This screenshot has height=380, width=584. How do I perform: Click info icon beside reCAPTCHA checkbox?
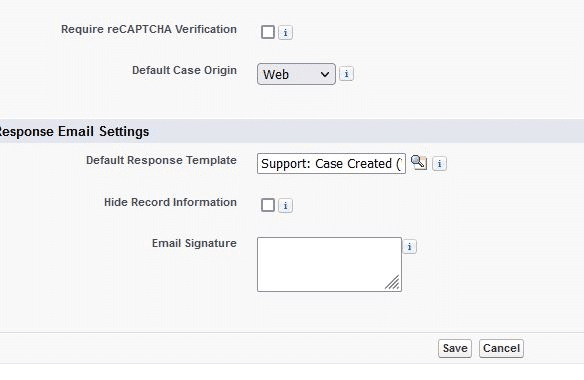[285, 33]
